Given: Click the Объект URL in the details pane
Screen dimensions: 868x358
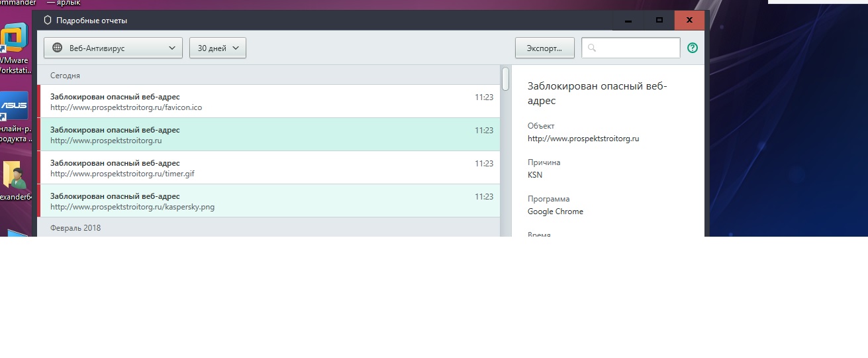Looking at the screenshot, I should [x=583, y=139].
